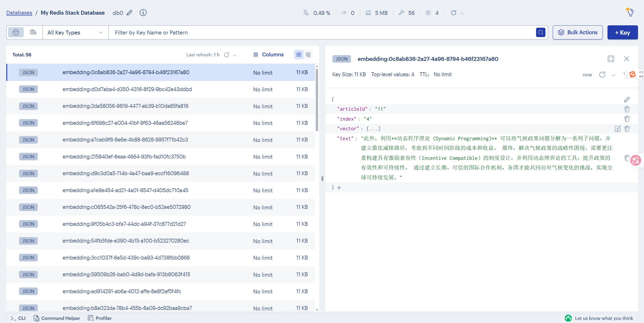Open the database info icon

click(143, 13)
